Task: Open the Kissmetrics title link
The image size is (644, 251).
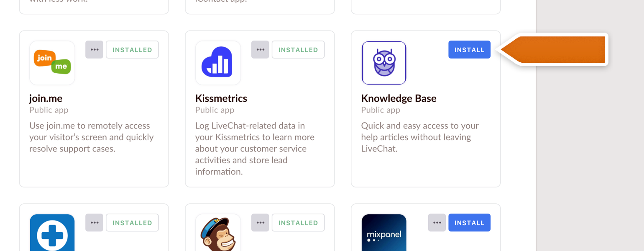Action: tap(221, 98)
